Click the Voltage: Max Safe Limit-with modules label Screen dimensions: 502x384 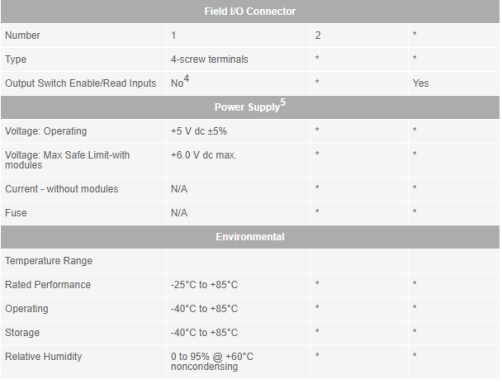pos(67,160)
